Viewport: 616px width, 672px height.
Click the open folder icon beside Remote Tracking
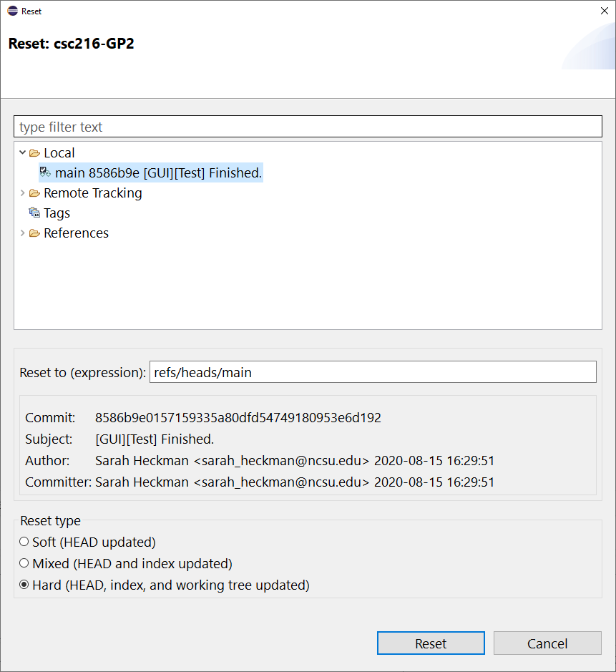[x=34, y=193]
